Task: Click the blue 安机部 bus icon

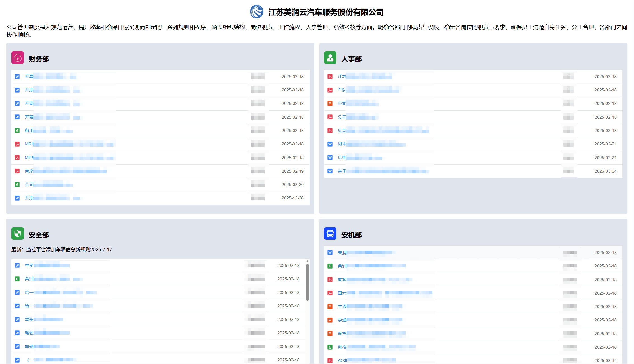Action: (x=330, y=234)
